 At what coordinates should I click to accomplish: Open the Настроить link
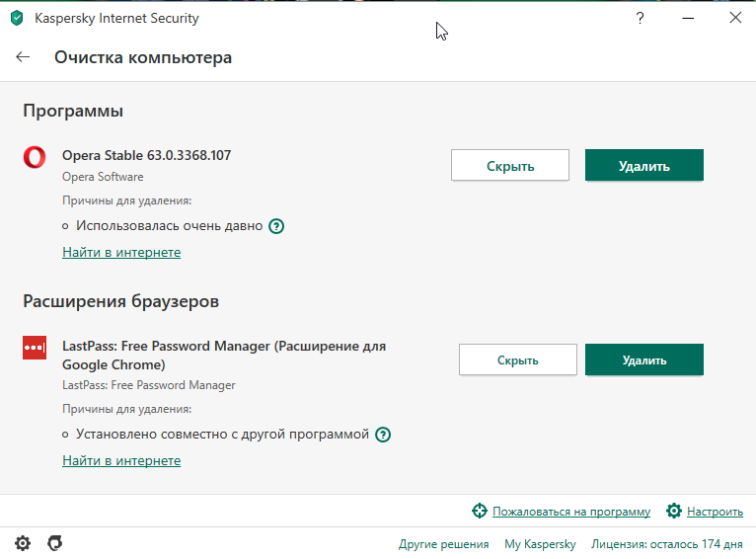point(715,512)
